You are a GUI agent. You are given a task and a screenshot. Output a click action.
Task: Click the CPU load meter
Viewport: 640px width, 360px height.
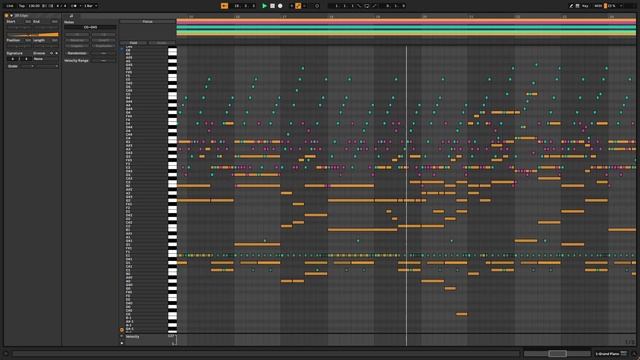click(611, 6)
